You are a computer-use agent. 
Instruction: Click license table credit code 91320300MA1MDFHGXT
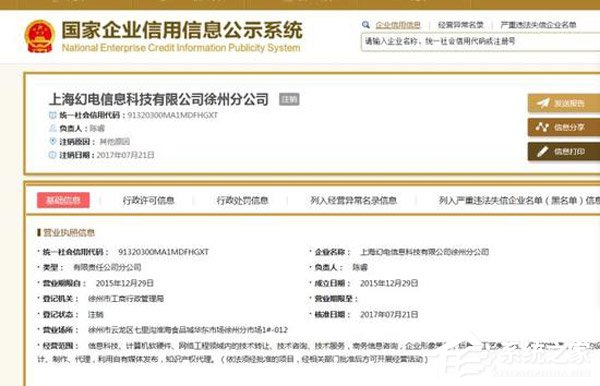coord(163,252)
